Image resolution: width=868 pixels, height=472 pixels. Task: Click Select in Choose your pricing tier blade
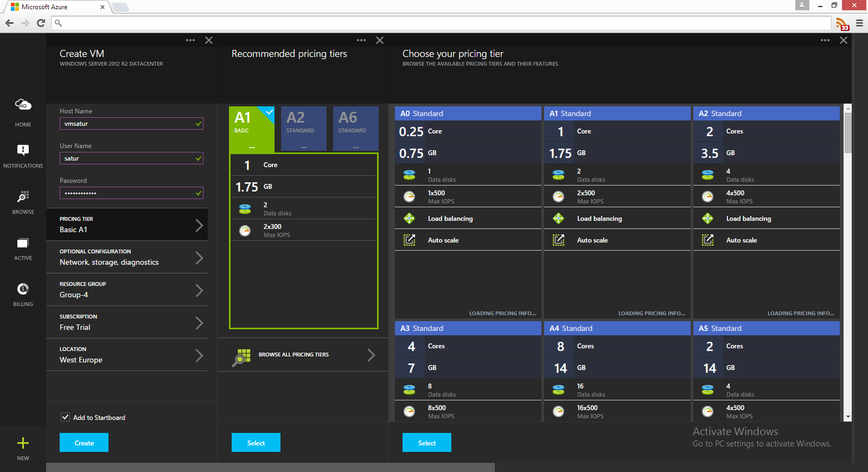click(427, 443)
